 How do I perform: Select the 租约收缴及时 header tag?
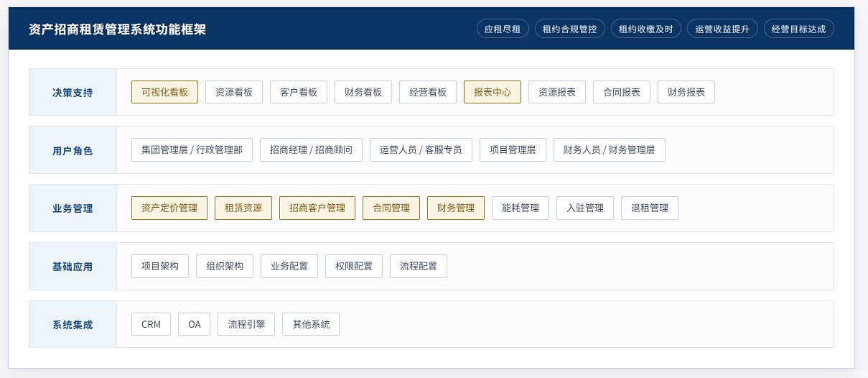click(645, 29)
